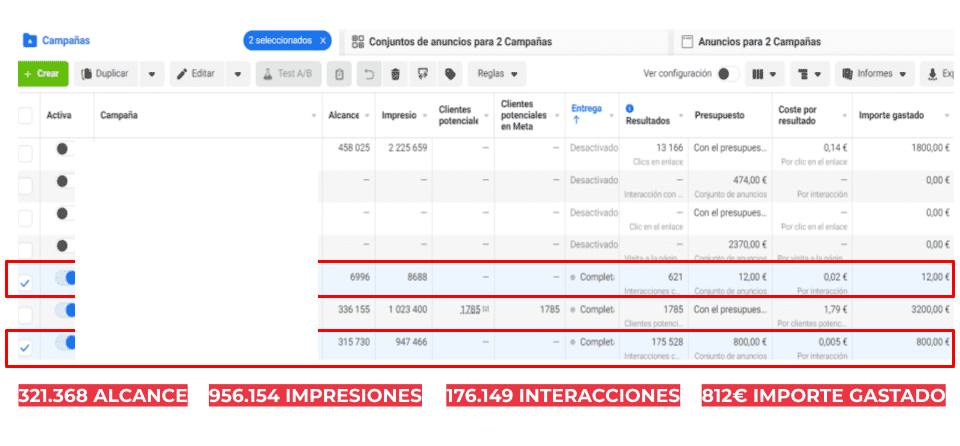Switch to Conjuntos de anuncios tab

460,42
